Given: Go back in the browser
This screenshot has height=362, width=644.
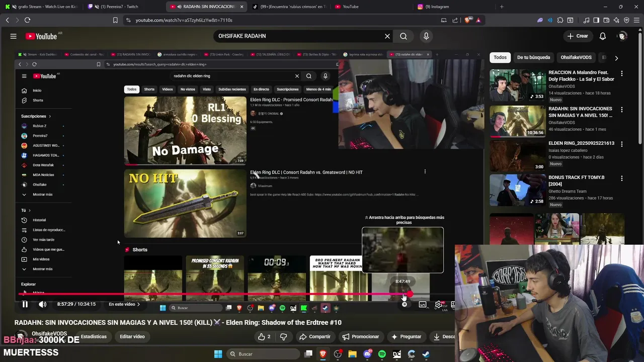Looking at the screenshot, I should (x=7, y=20).
